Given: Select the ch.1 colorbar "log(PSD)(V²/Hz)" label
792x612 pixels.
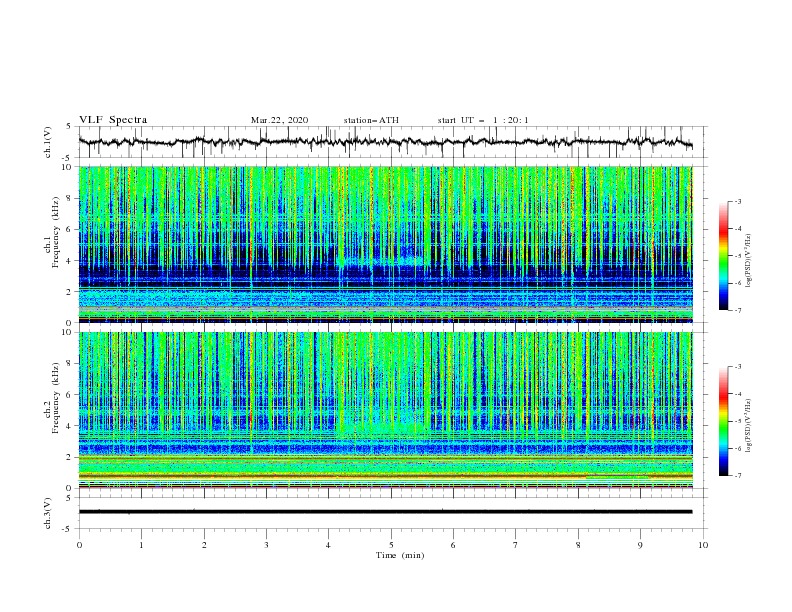Looking at the screenshot, I should coord(749,261).
